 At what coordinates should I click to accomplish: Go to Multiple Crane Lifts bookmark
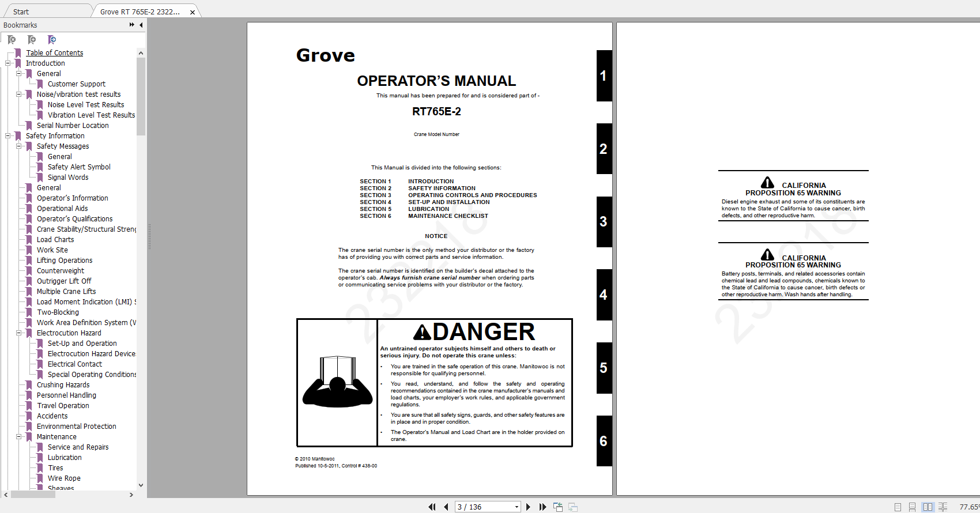[x=66, y=292]
